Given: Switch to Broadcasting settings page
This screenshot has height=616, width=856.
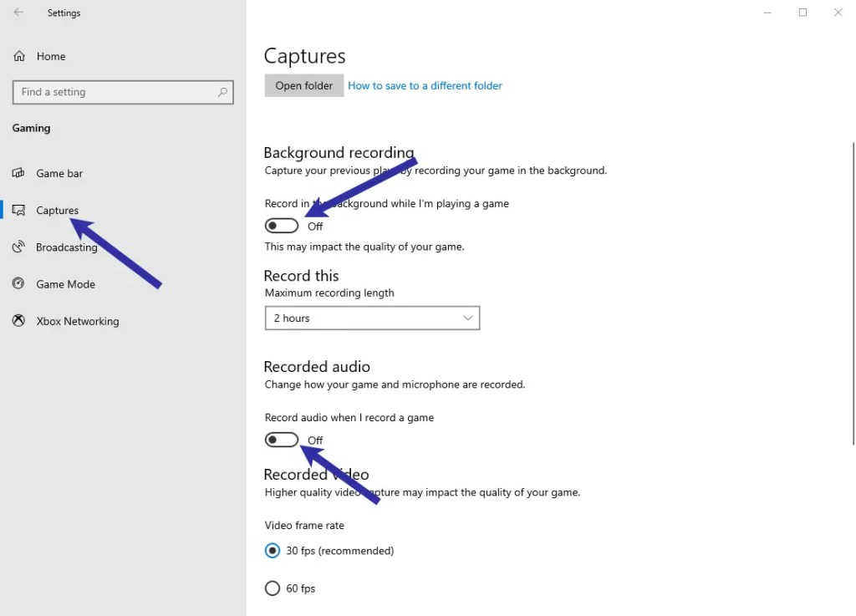Looking at the screenshot, I should coord(67,247).
